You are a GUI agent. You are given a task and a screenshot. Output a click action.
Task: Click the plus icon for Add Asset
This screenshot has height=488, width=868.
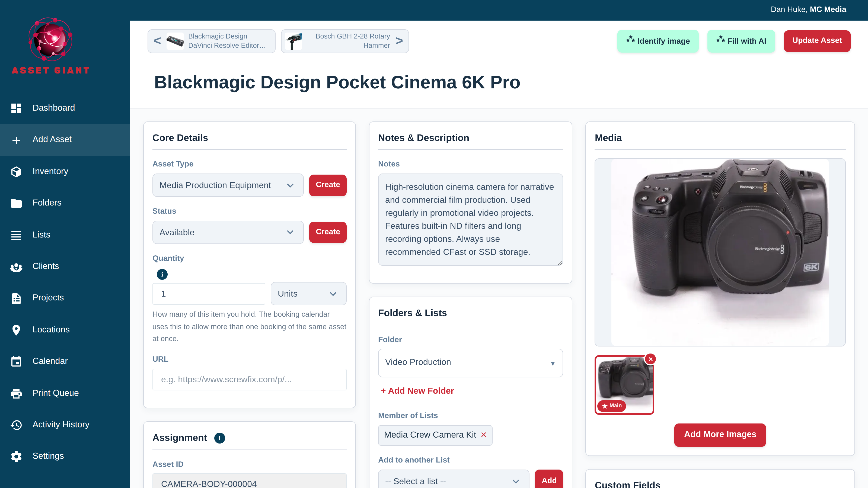(16, 140)
